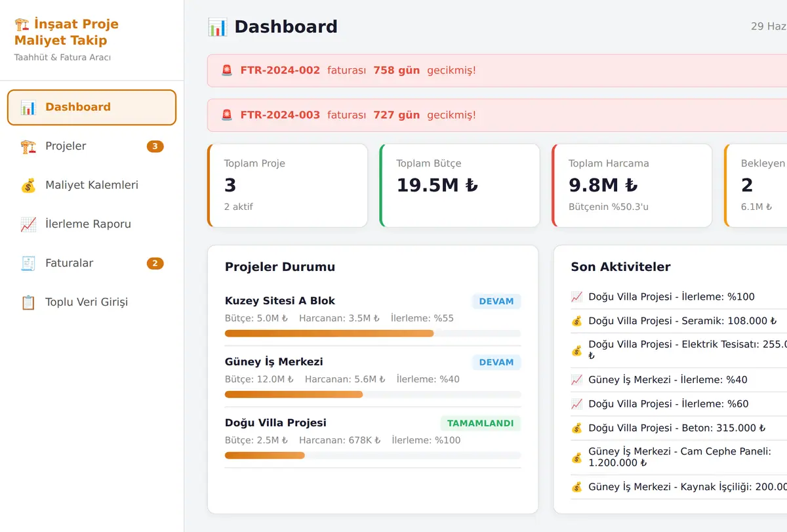Click the crane icon beside Projeler
The image size is (787, 532).
pyautogui.click(x=28, y=146)
